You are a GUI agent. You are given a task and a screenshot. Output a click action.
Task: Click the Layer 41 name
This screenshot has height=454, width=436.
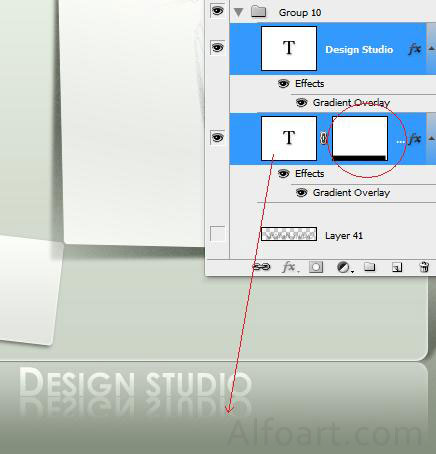tap(344, 236)
